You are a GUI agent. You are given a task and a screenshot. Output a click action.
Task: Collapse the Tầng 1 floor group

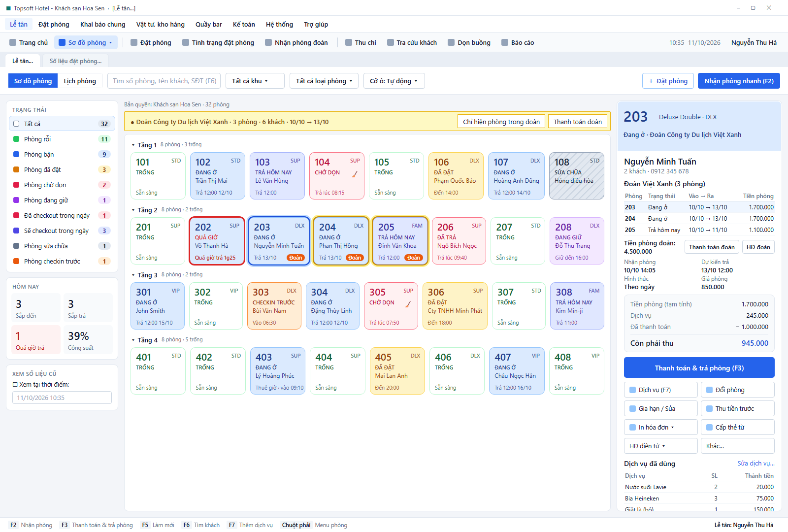tap(133, 145)
